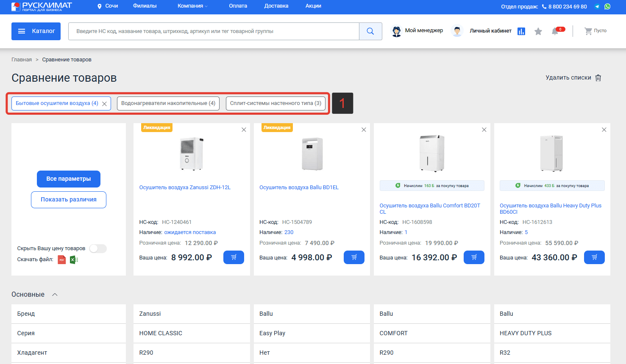This screenshot has width=626, height=364.
Task: Add Ballu BD1EL to cart
Action: [x=354, y=257]
